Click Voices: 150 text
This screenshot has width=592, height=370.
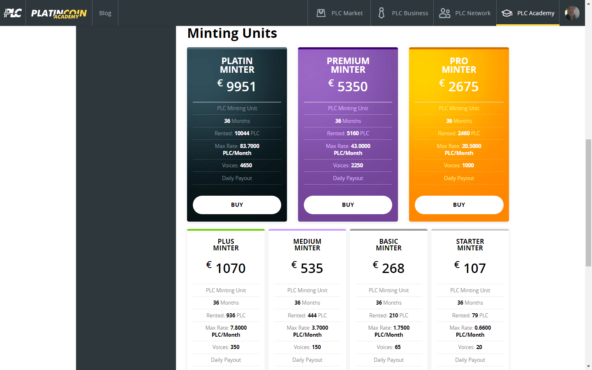[307, 347]
